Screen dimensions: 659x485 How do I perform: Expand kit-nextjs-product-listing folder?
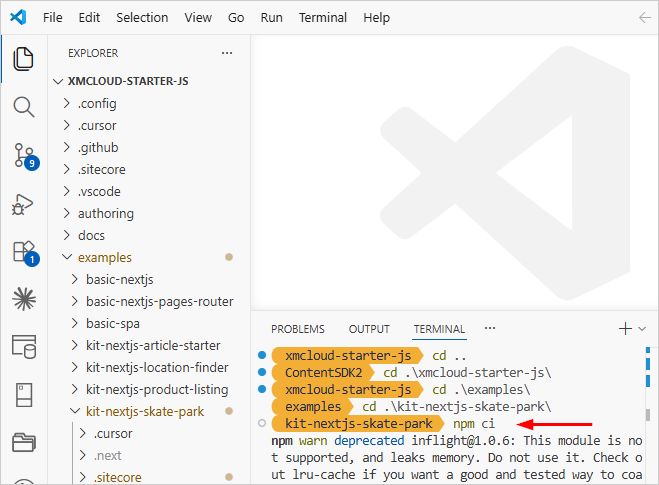point(149,389)
